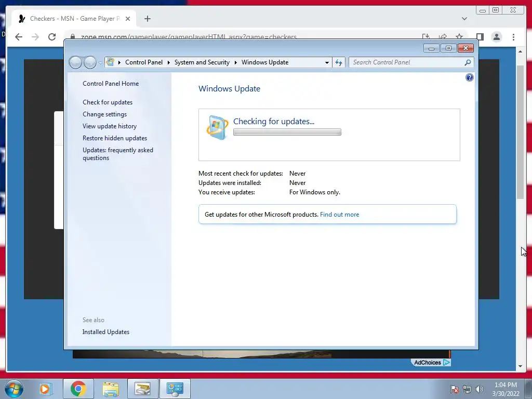Go forward in Control Panel window
The image size is (532, 399).
click(x=90, y=62)
